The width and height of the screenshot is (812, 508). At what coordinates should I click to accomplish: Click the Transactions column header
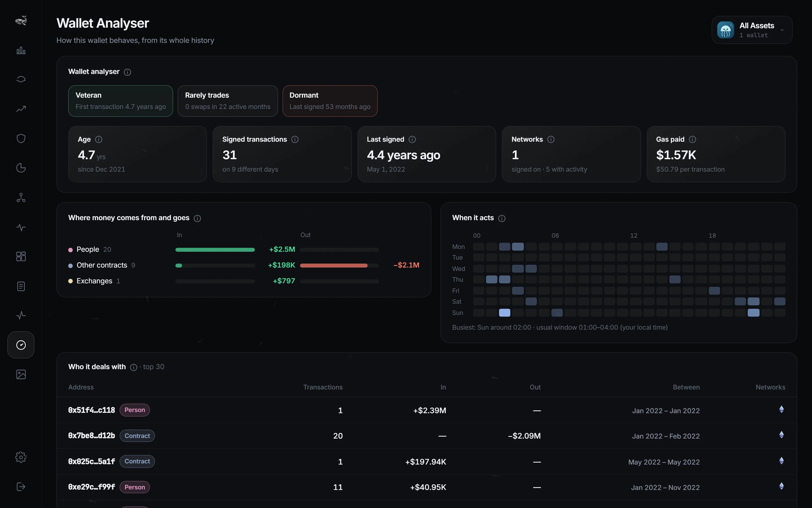323,387
